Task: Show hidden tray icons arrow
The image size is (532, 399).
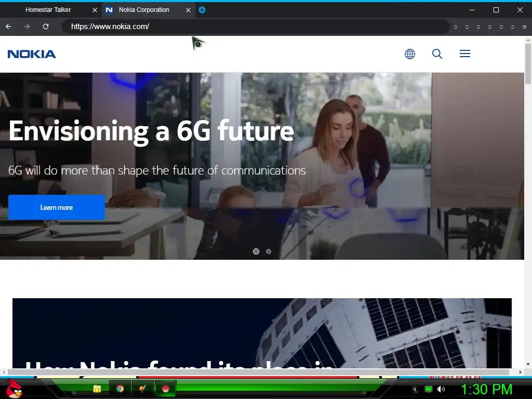Action: [415, 390]
